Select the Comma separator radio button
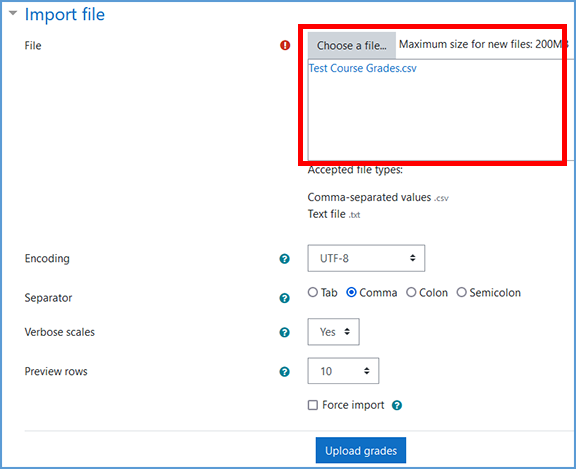Screen dimensions: 576x469 (x=352, y=292)
